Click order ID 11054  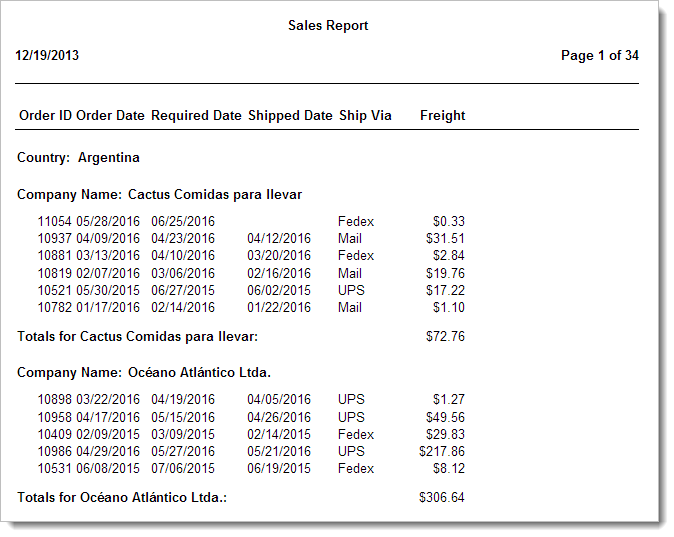point(54,221)
